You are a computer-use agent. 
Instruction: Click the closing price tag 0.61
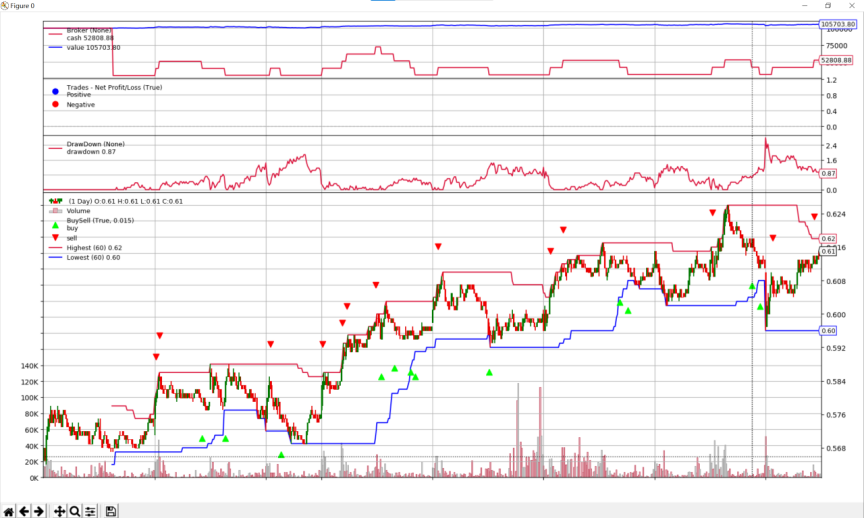828,251
